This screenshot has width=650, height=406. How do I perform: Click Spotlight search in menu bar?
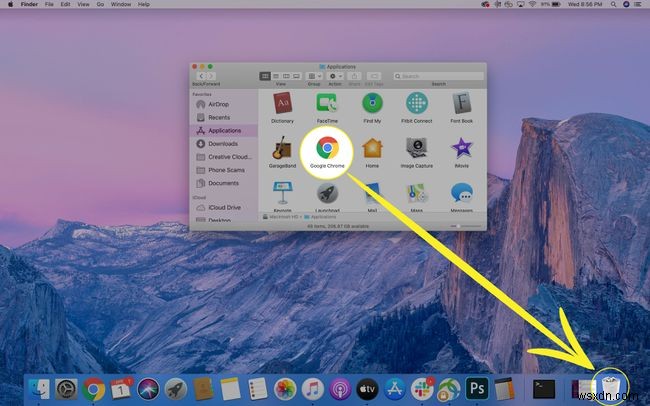(x=613, y=4)
